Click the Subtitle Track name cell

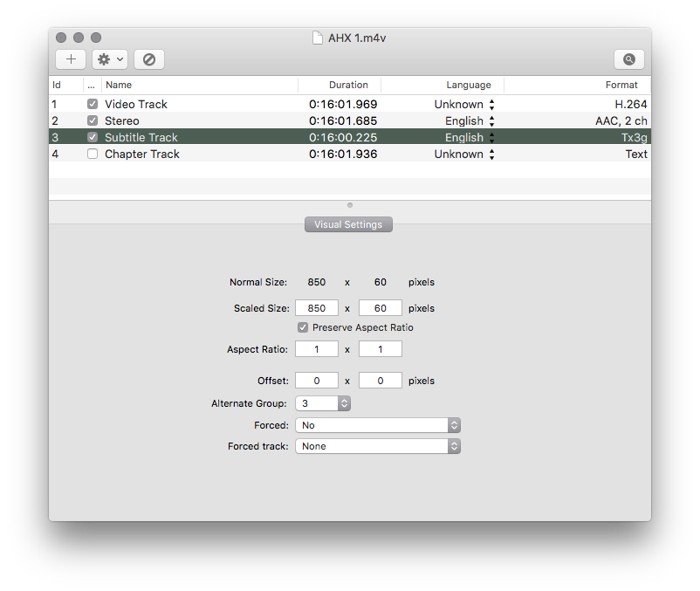click(141, 137)
